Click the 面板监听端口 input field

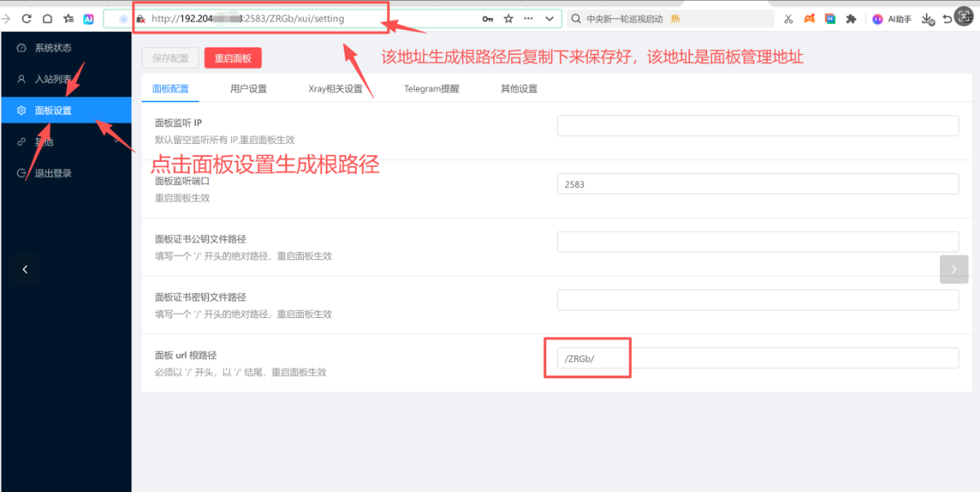tap(757, 184)
